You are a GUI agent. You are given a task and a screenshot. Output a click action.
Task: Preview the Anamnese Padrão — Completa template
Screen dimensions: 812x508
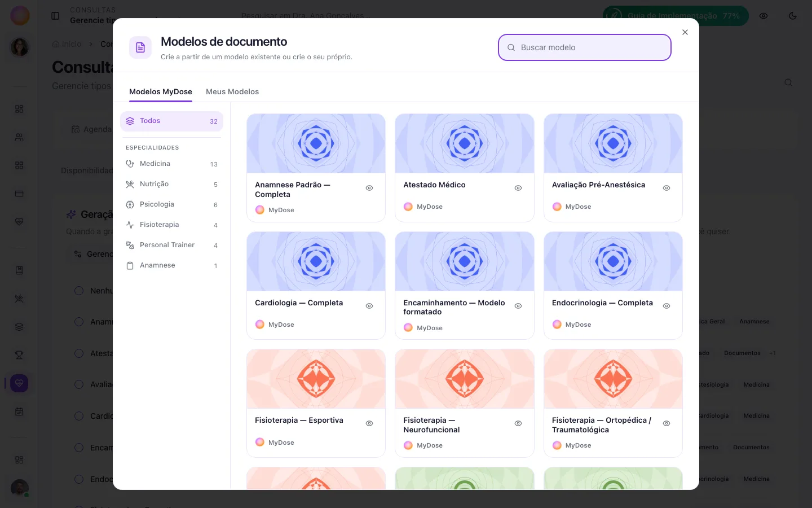(x=369, y=188)
